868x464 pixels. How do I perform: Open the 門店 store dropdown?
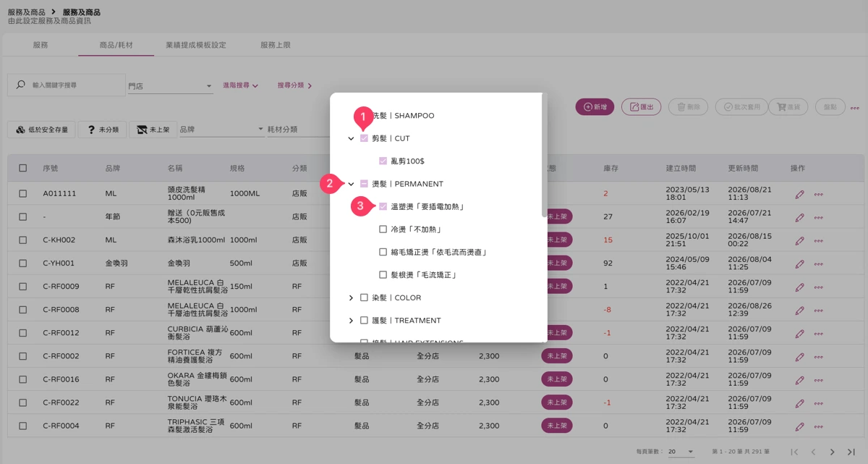coord(170,86)
